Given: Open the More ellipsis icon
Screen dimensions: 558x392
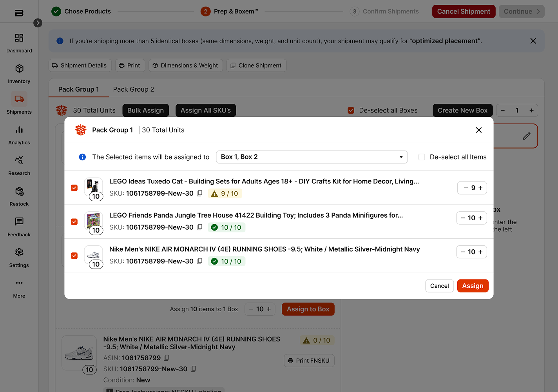Looking at the screenshot, I should pos(19,283).
